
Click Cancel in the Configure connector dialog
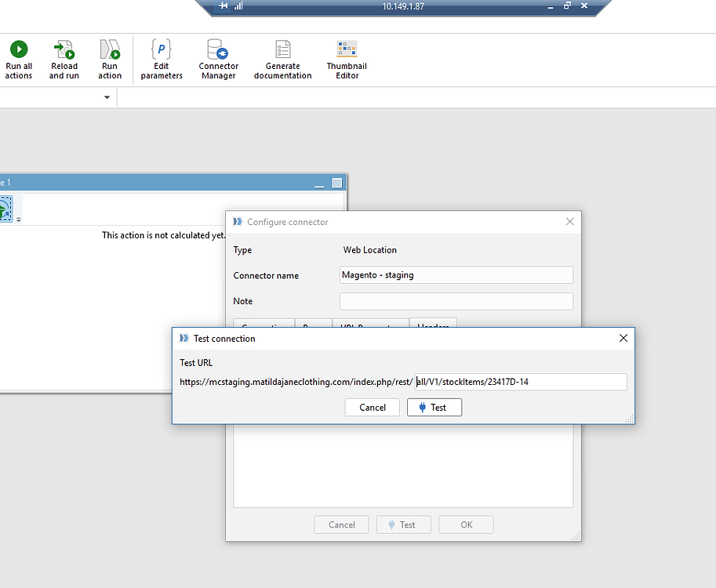(341, 524)
